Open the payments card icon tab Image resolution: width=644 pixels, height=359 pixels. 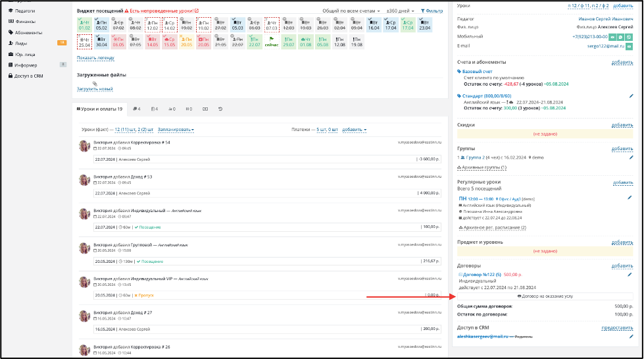pos(205,109)
